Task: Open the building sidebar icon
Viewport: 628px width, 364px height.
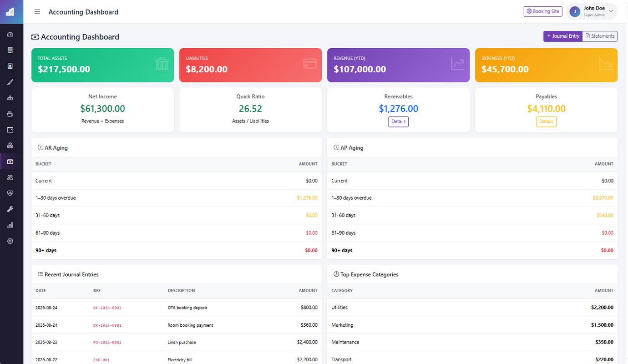Action: [x=10, y=50]
